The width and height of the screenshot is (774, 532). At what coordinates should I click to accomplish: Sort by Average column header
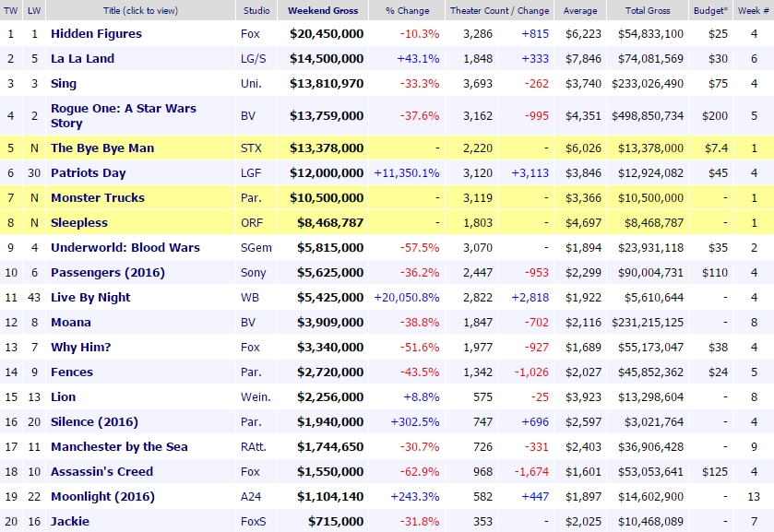tap(580, 10)
